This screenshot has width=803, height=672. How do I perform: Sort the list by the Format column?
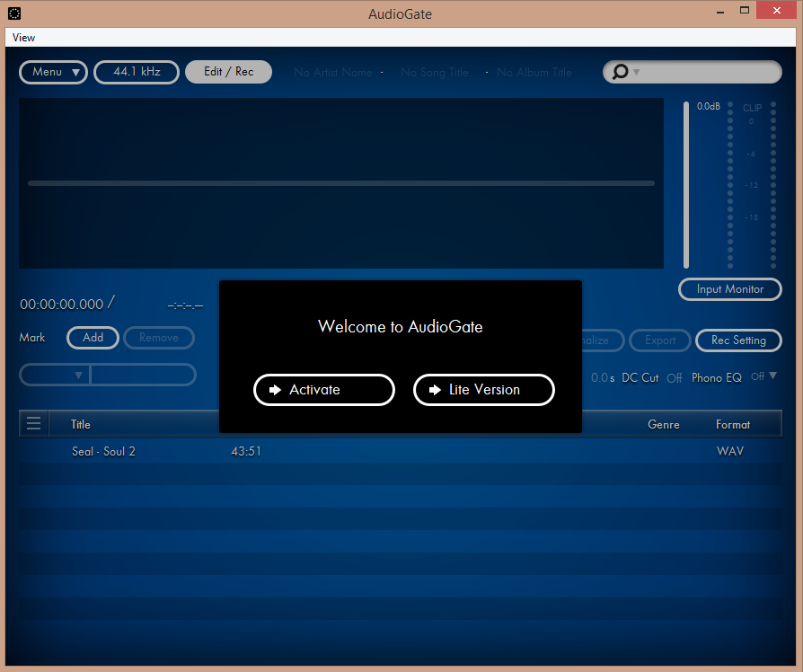click(x=733, y=424)
